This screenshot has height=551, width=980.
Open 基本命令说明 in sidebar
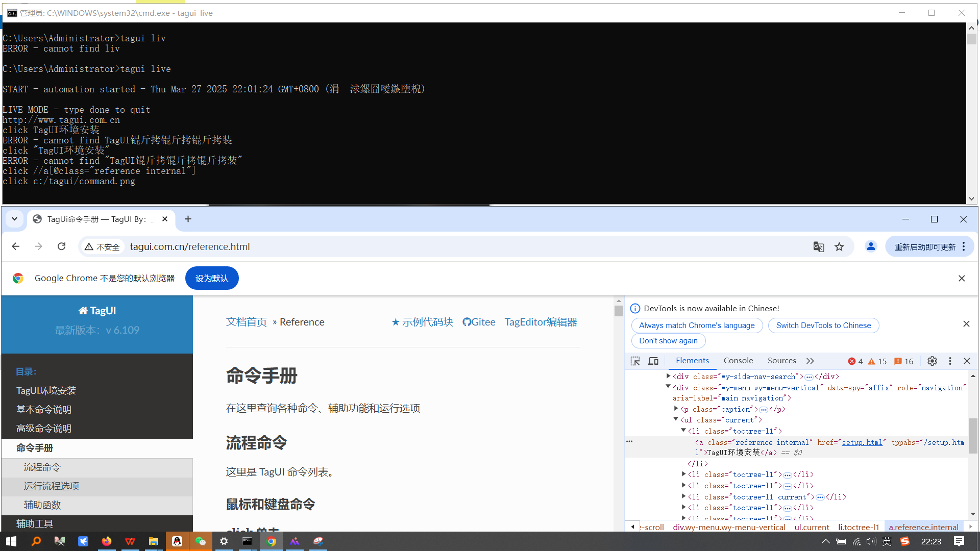[x=44, y=410]
